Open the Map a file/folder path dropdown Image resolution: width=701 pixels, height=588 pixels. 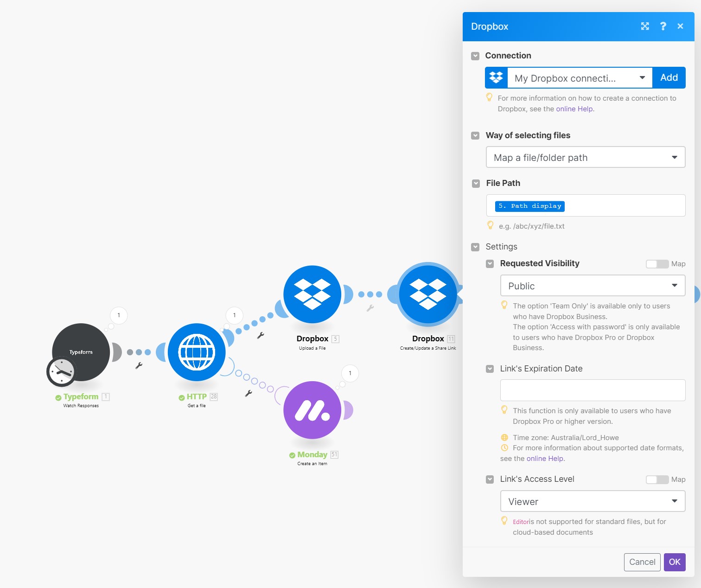tap(586, 158)
